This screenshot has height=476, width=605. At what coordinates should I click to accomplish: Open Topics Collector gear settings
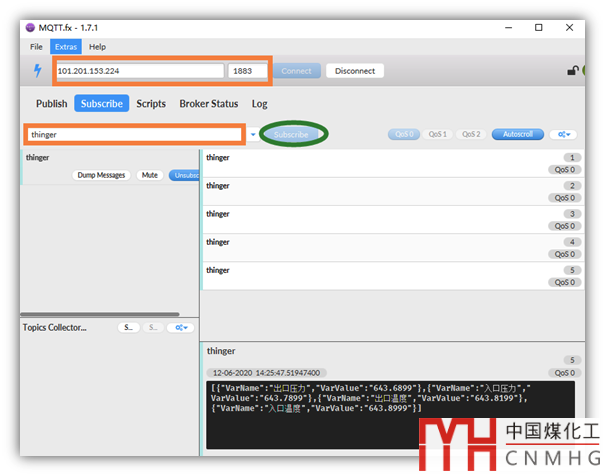point(181,327)
